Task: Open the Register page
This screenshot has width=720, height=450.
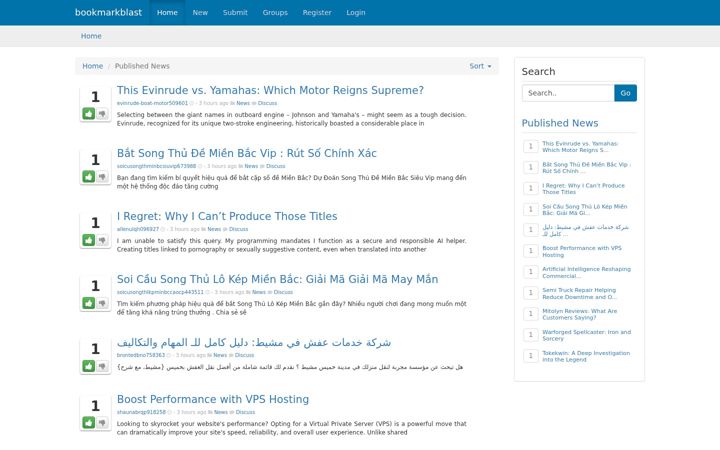Action: click(317, 12)
